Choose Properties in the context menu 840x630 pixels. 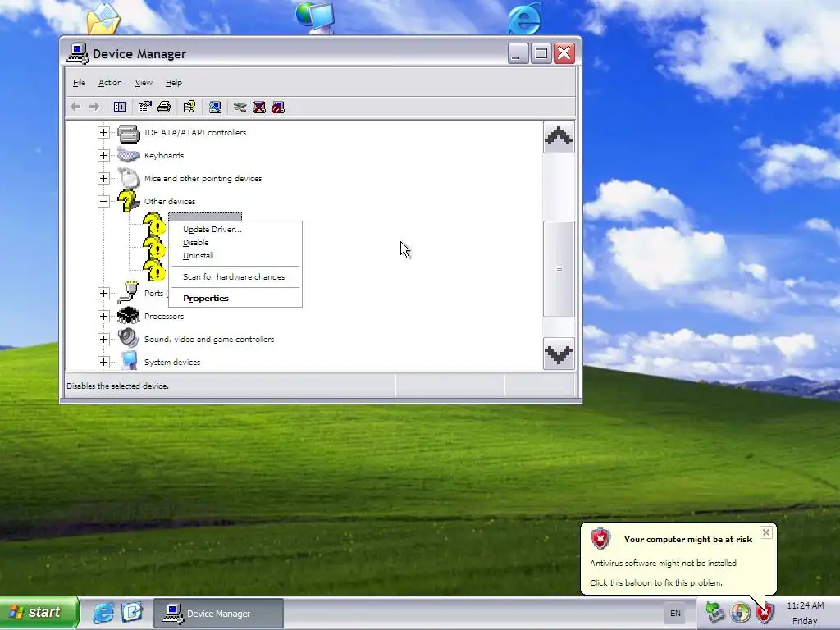tap(235, 299)
